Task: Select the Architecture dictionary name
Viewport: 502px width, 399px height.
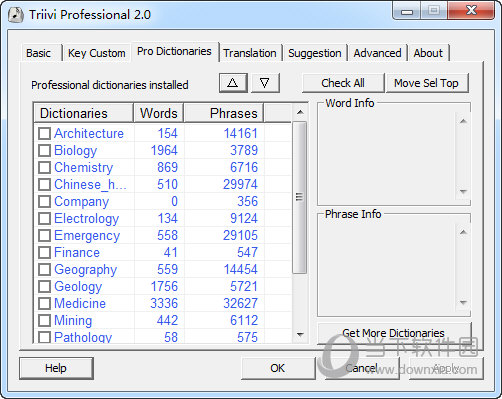Action: pyautogui.click(x=89, y=133)
